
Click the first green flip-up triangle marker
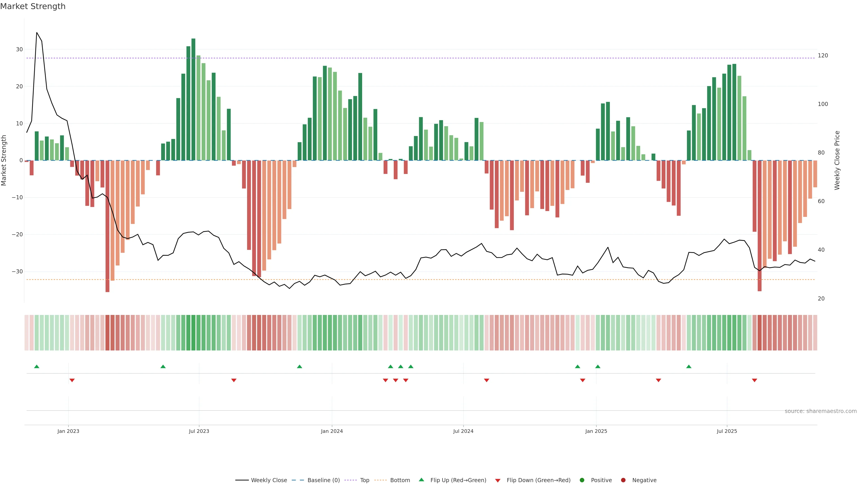(37, 366)
